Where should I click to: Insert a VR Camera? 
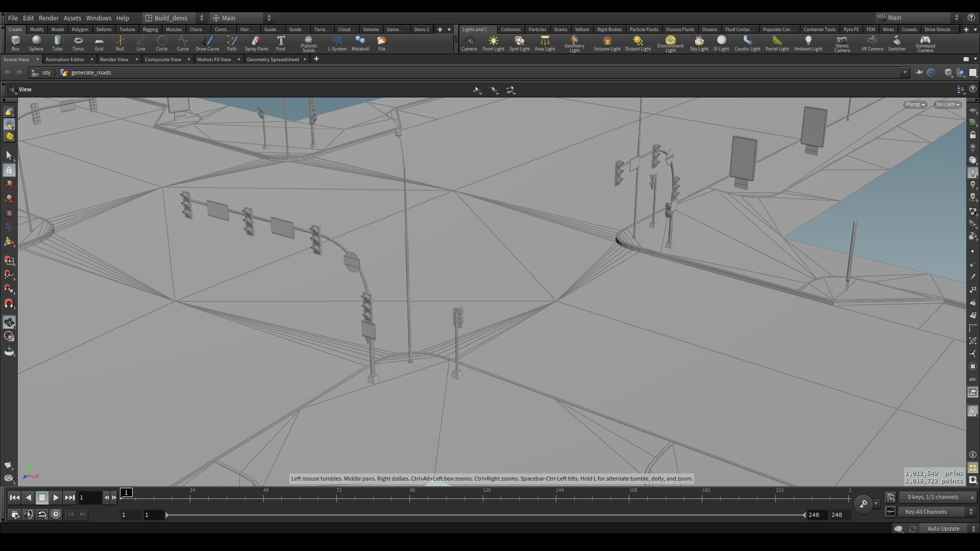[872, 43]
